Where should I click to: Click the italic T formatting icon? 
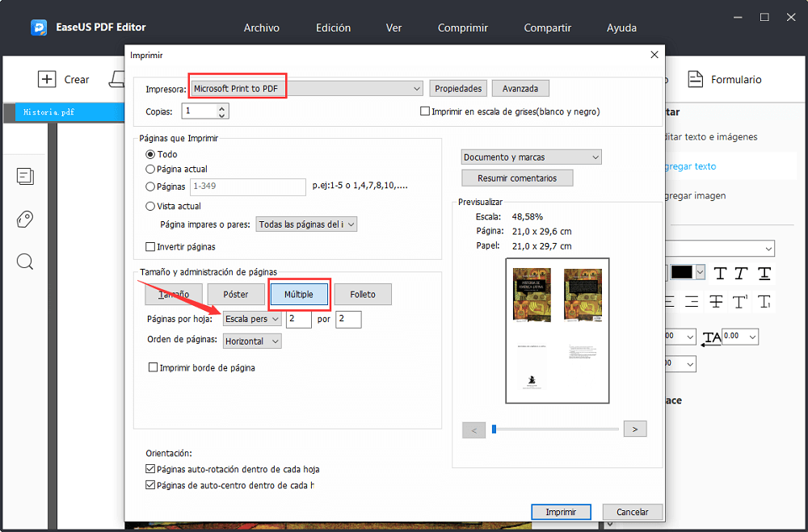pyautogui.click(x=742, y=273)
